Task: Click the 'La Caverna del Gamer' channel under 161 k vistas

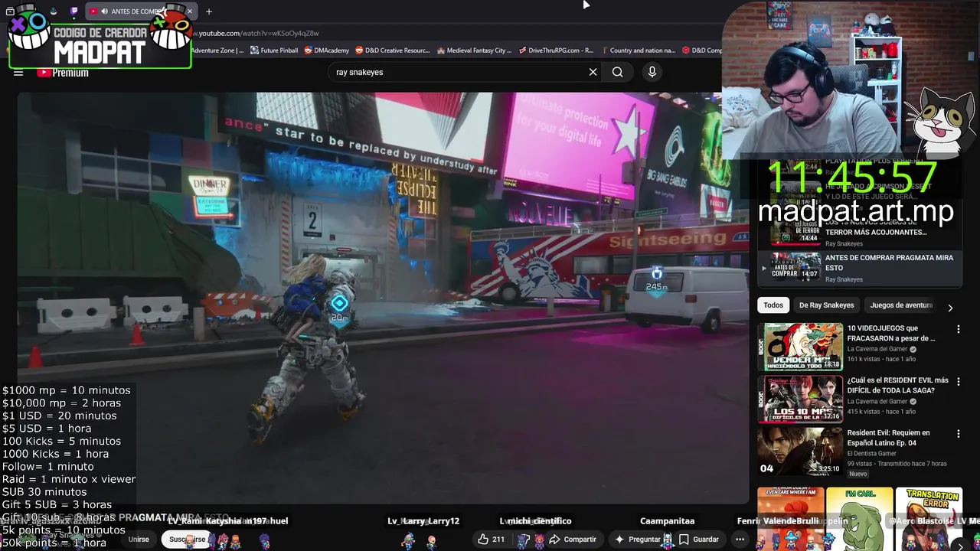Action: tap(877, 349)
